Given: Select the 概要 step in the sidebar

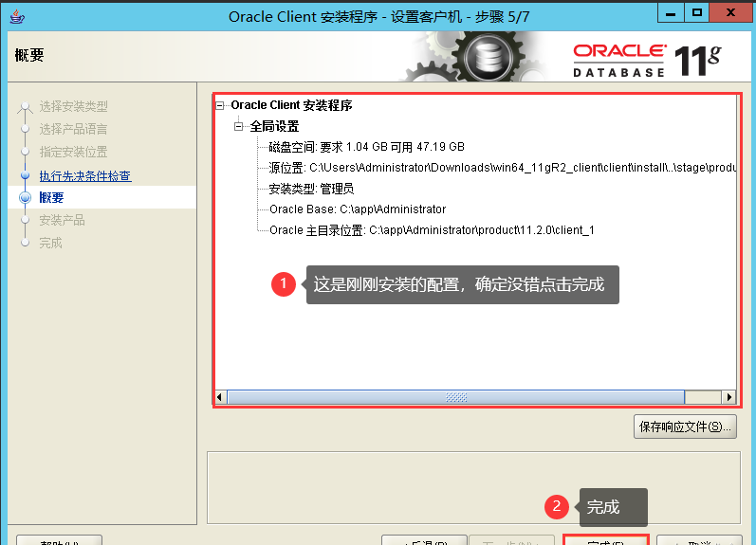Looking at the screenshot, I should 51,197.
